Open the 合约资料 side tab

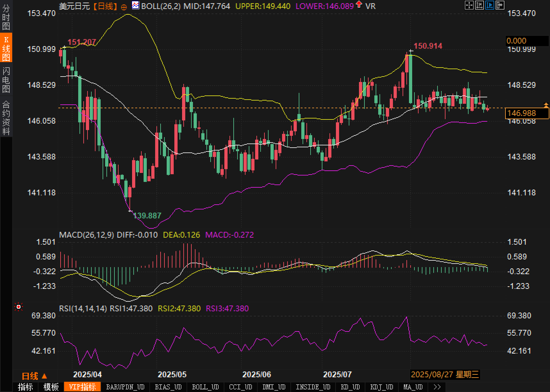(x=6, y=117)
